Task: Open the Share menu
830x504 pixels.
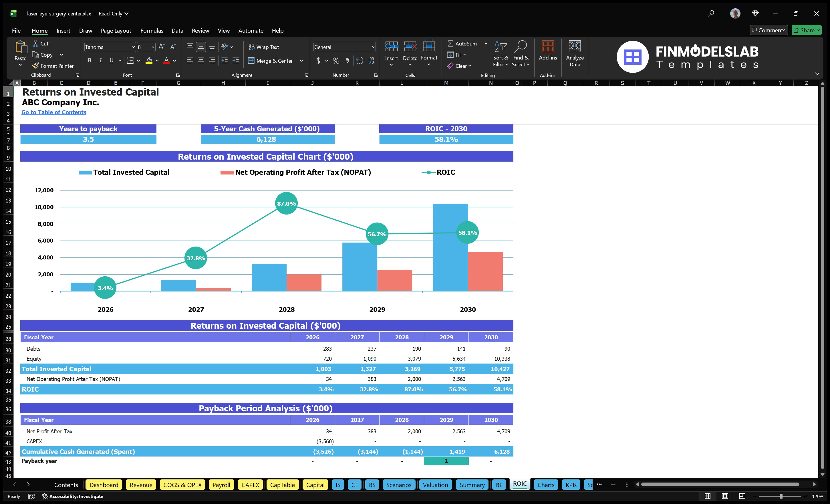Action: tap(807, 30)
